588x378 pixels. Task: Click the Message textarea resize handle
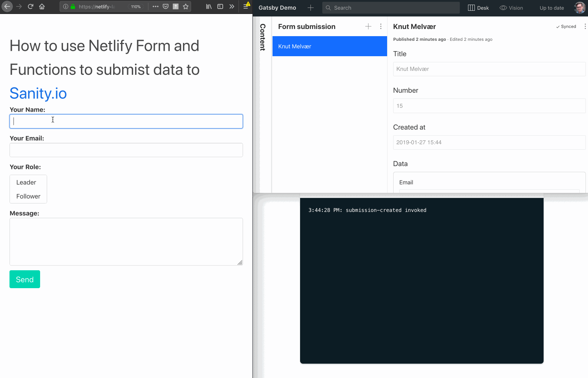pyautogui.click(x=240, y=262)
